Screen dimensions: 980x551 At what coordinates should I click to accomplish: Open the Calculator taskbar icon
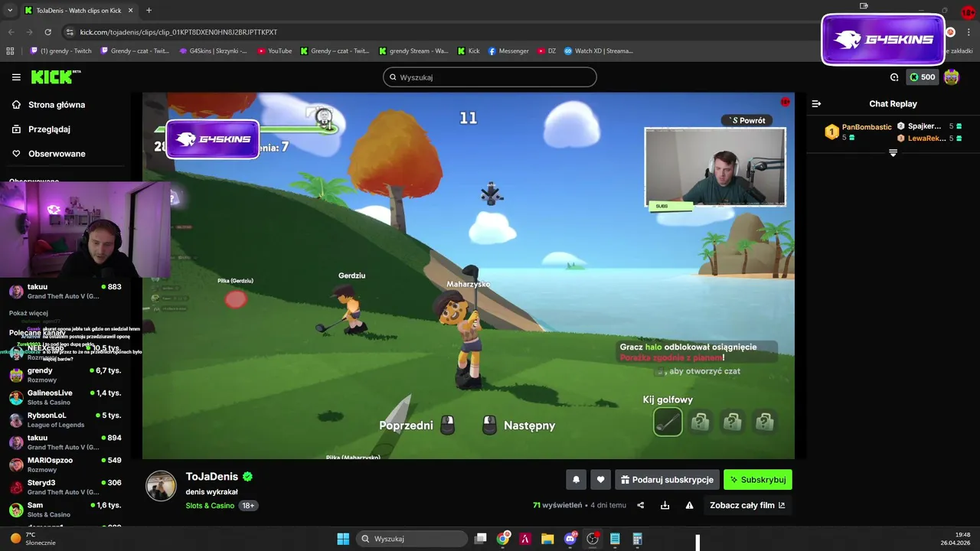pos(637,539)
